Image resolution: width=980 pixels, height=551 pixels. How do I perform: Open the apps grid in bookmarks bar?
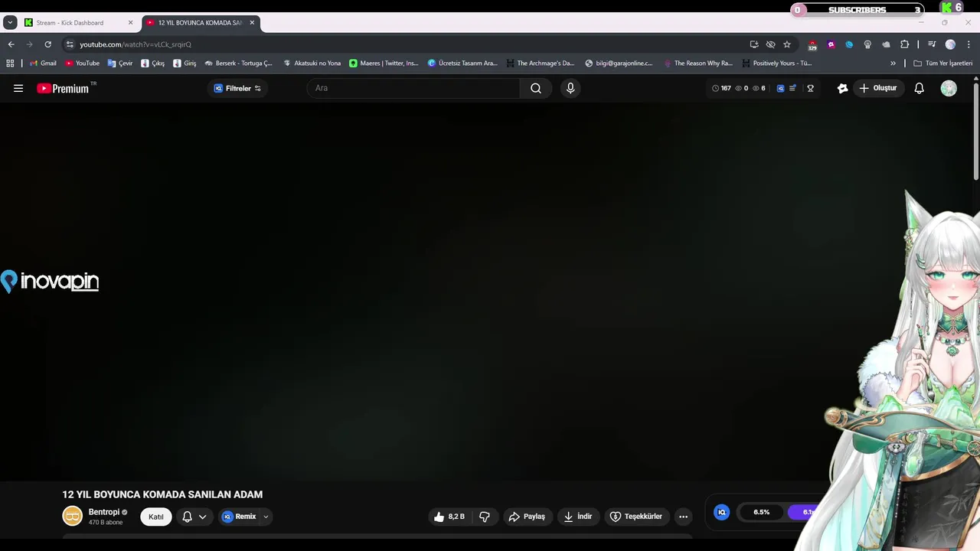10,64
